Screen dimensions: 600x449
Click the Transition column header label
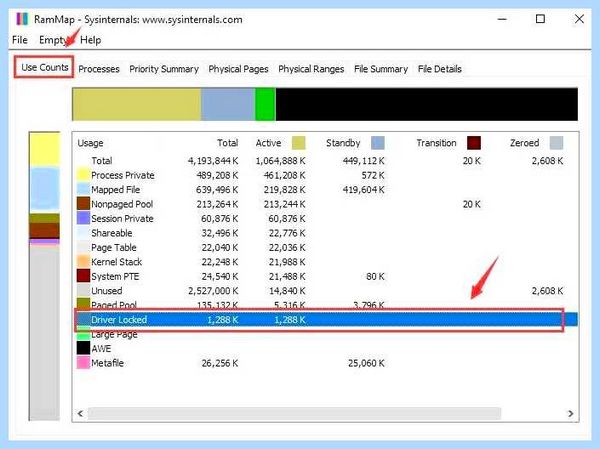tap(436, 143)
